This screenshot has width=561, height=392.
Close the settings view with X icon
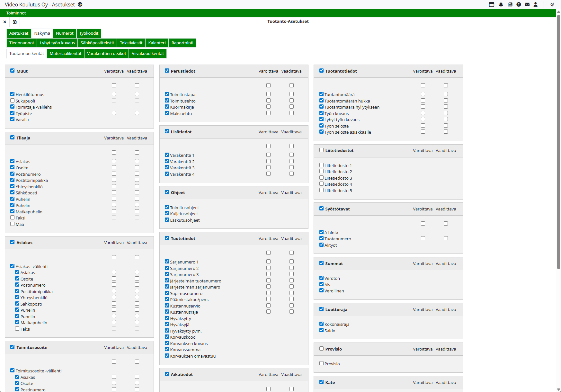pos(5,22)
